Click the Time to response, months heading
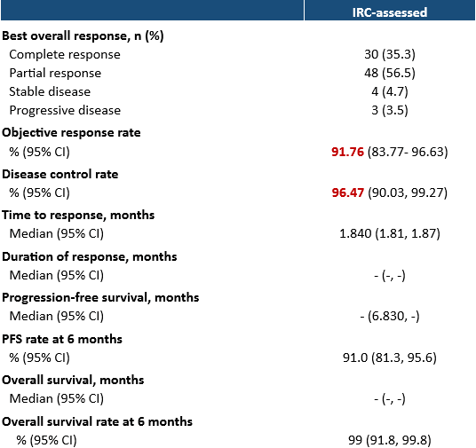This screenshot has height=448, width=476. click(78, 215)
